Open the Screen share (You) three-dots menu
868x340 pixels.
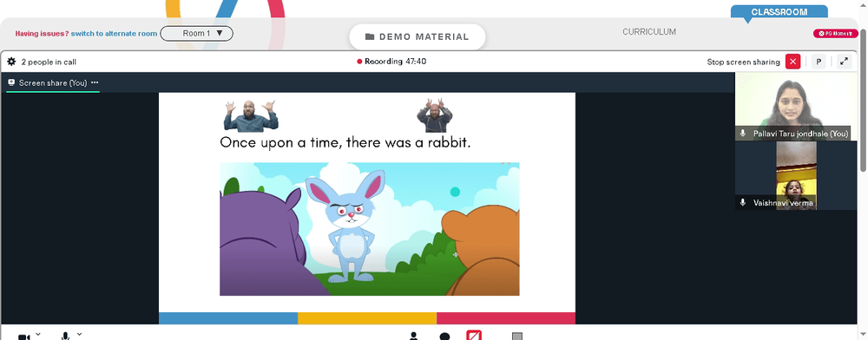click(95, 83)
